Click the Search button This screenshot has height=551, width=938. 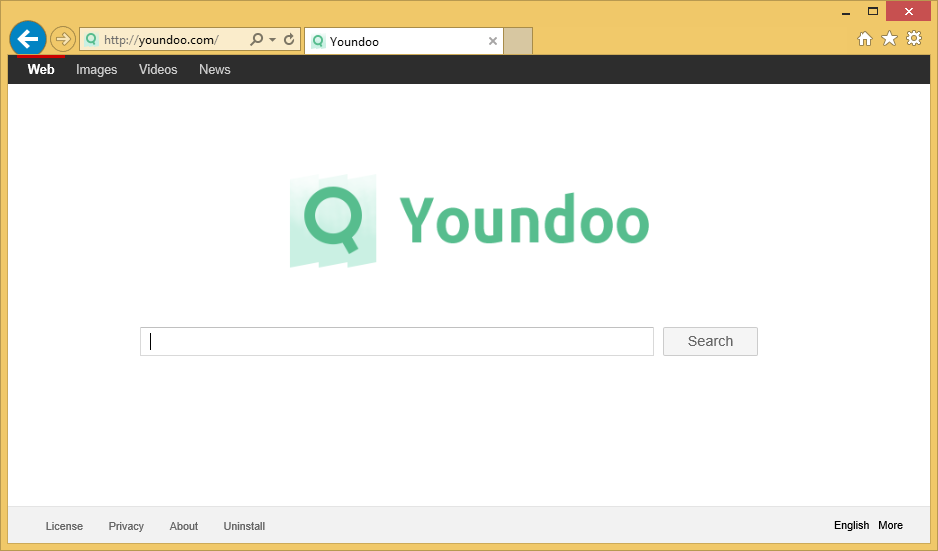(710, 342)
